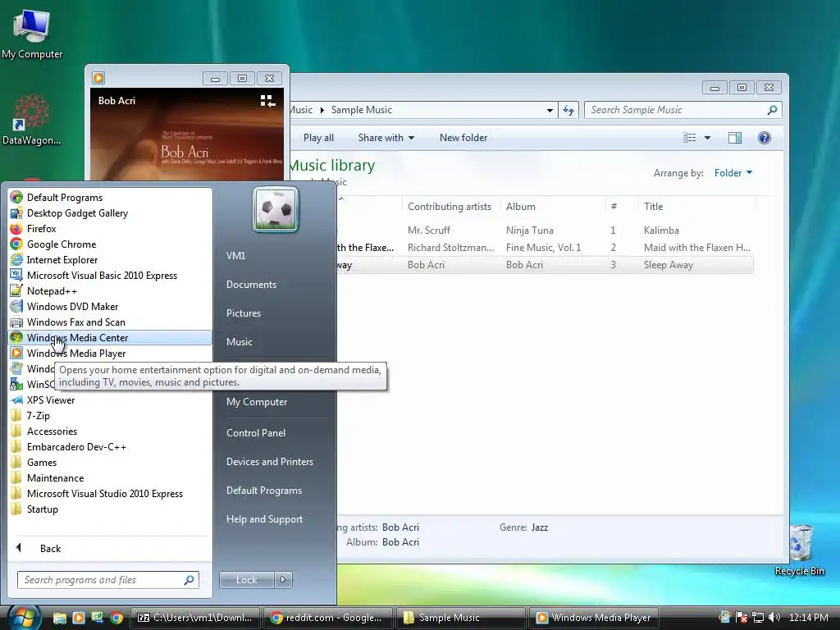
Task: Open Default Programs in the right pane
Action: [x=263, y=491]
